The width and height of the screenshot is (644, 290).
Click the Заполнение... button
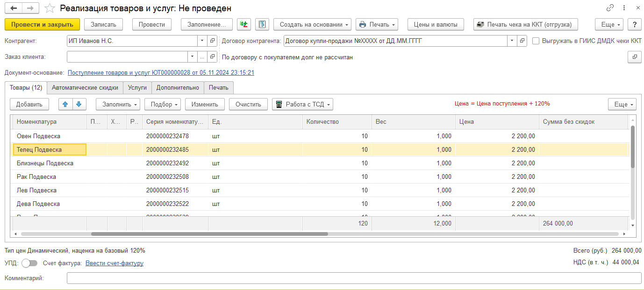(207, 24)
